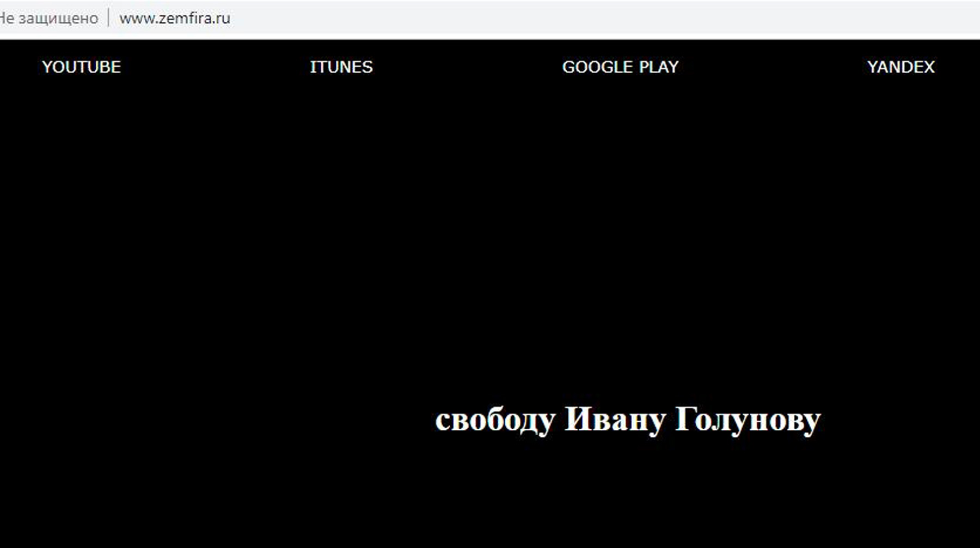Open the GOOGLE PLAY link
This screenshot has width=980, height=548.
(x=620, y=67)
